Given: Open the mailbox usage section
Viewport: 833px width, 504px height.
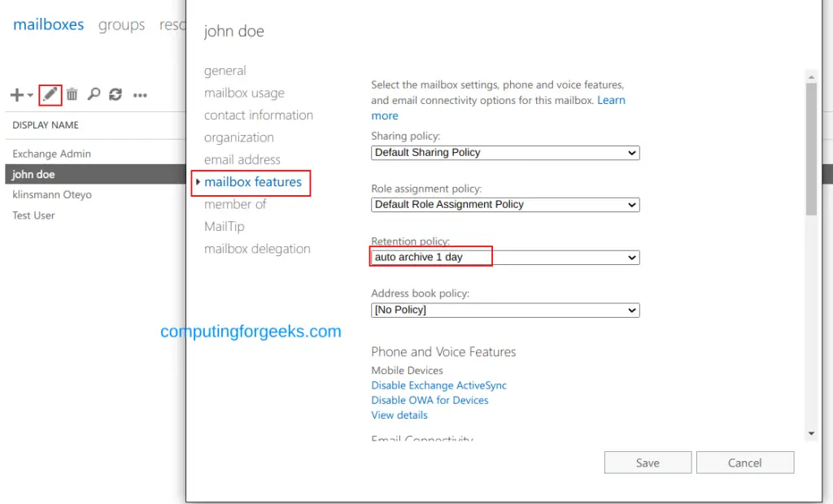Looking at the screenshot, I should pos(244,93).
